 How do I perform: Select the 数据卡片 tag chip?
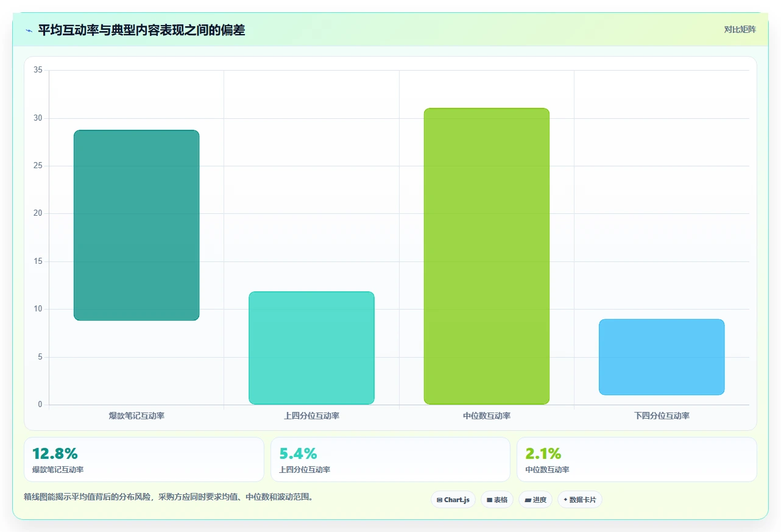[x=580, y=500]
